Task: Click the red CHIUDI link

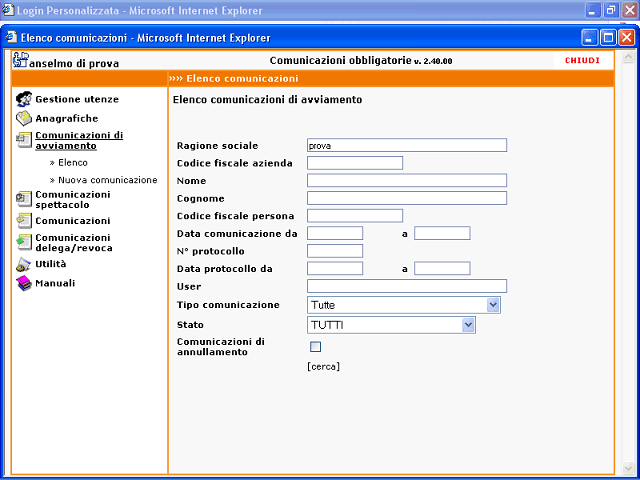Action: pos(582,60)
